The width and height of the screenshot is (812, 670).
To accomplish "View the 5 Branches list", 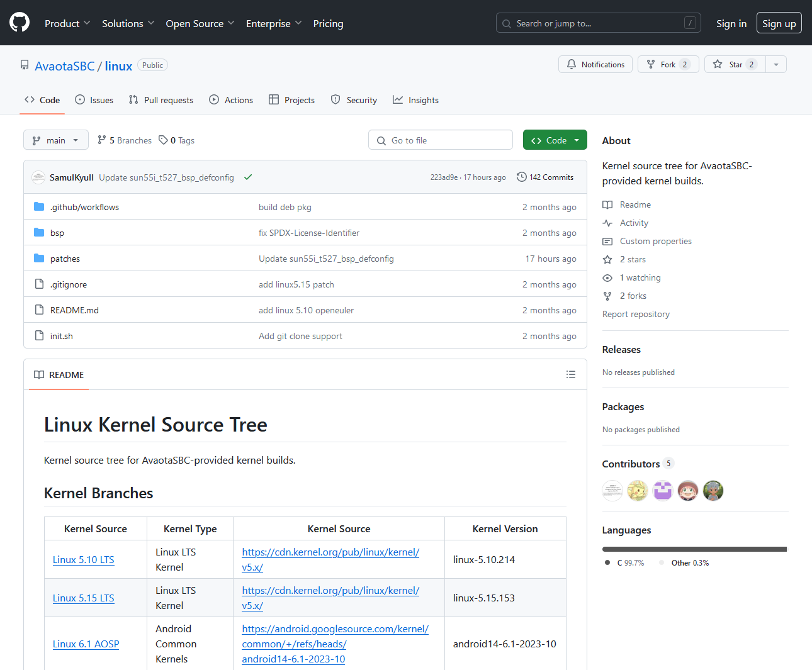I will (x=125, y=140).
